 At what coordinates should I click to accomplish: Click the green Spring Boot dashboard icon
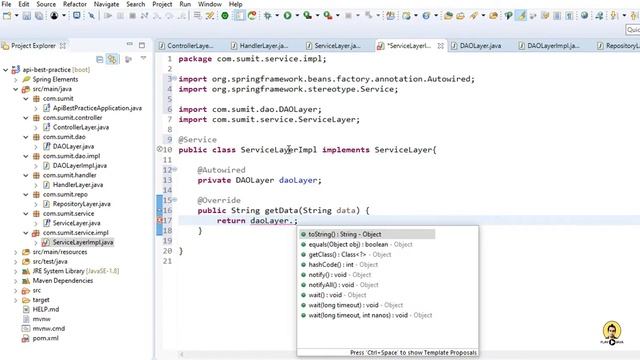click(224, 16)
